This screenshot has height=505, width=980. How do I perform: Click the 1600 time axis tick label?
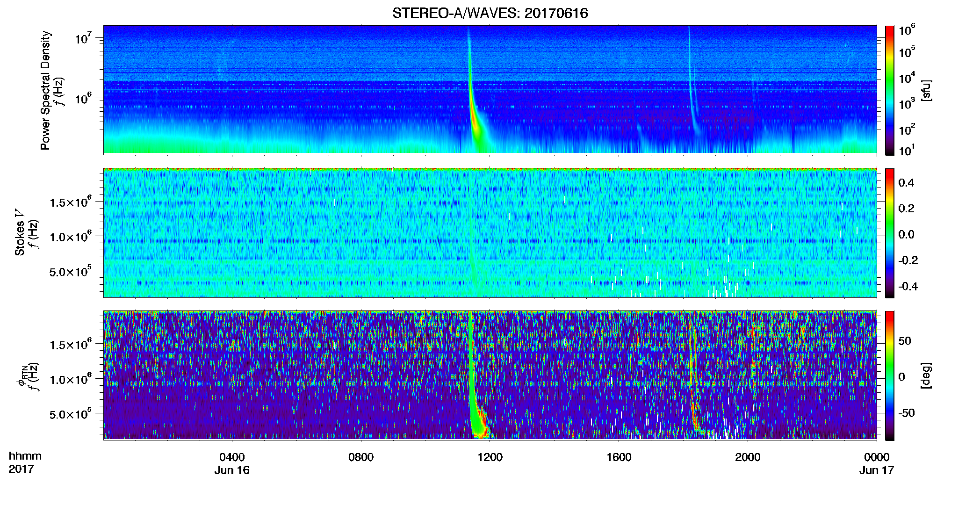pyautogui.click(x=619, y=457)
